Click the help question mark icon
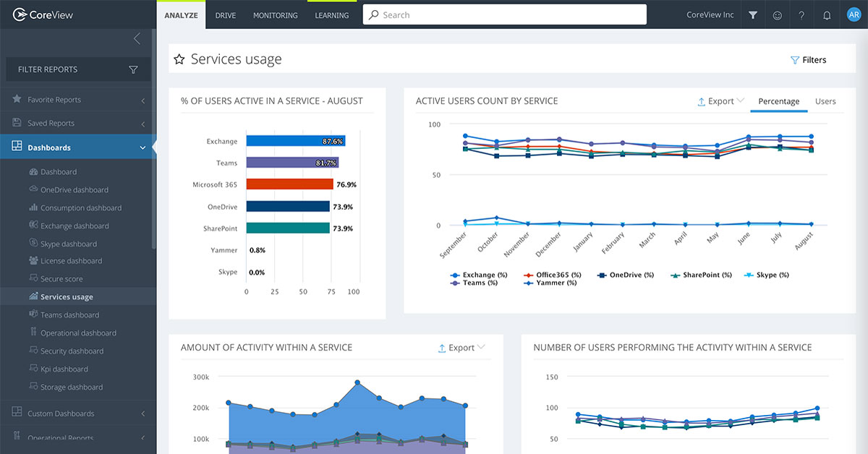868x454 pixels. point(801,15)
